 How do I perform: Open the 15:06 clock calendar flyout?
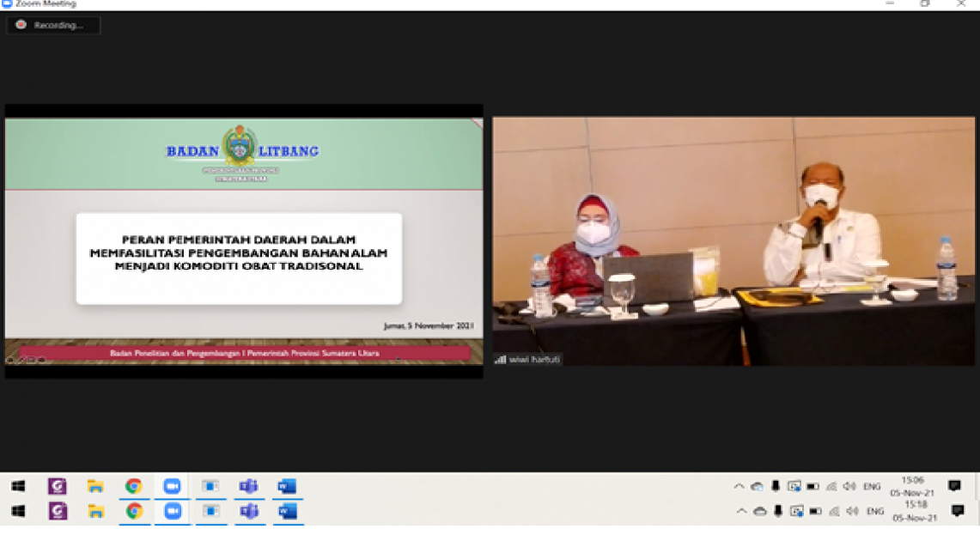point(913,486)
